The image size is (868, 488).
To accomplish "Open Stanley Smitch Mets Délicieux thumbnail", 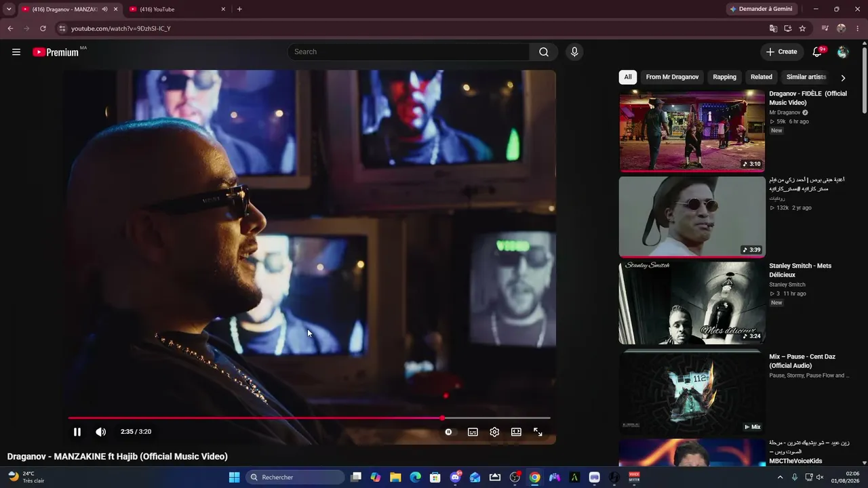I will (692, 303).
